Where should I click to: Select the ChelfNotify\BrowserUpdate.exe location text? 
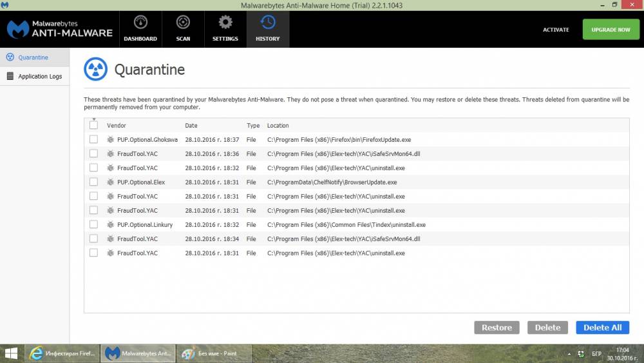coord(332,182)
